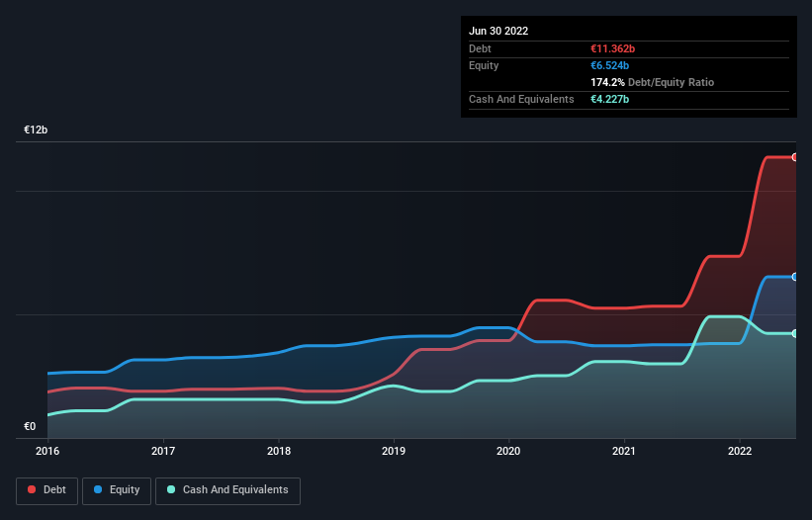The image size is (812, 520).
Task: Click the 174.2% Debt/Equity Ratio text
Action: tap(652, 82)
